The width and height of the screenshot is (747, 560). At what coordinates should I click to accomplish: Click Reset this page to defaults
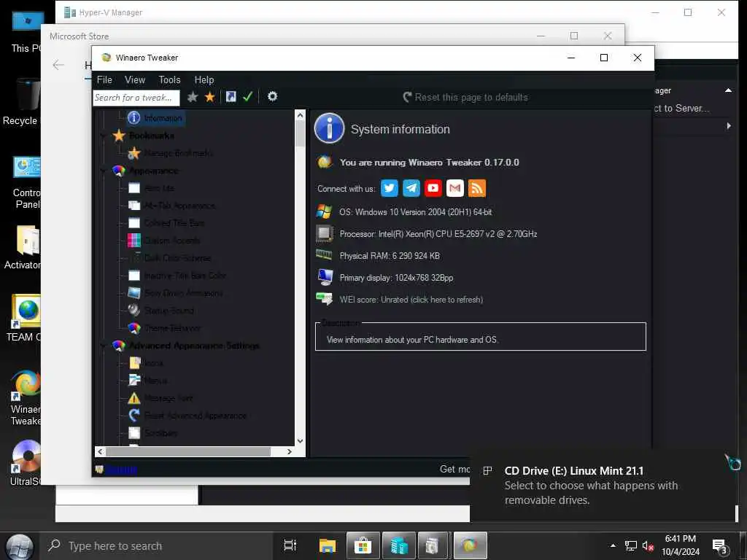pos(465,97)
